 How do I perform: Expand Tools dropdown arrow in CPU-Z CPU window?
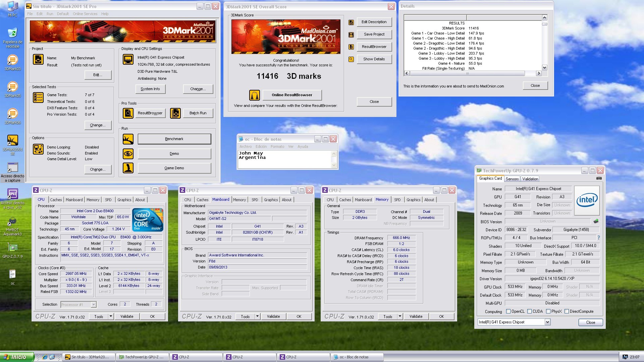click(x=111, y=316)
